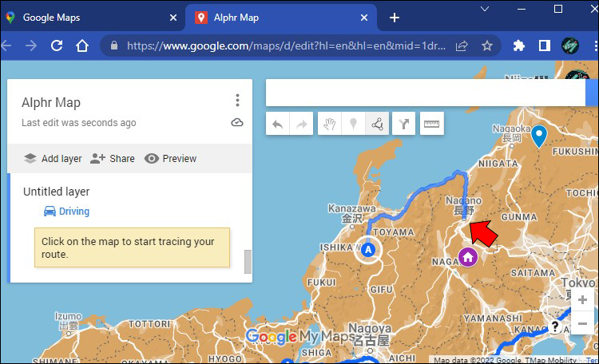Go forward in browser history

tap(31, 45)
